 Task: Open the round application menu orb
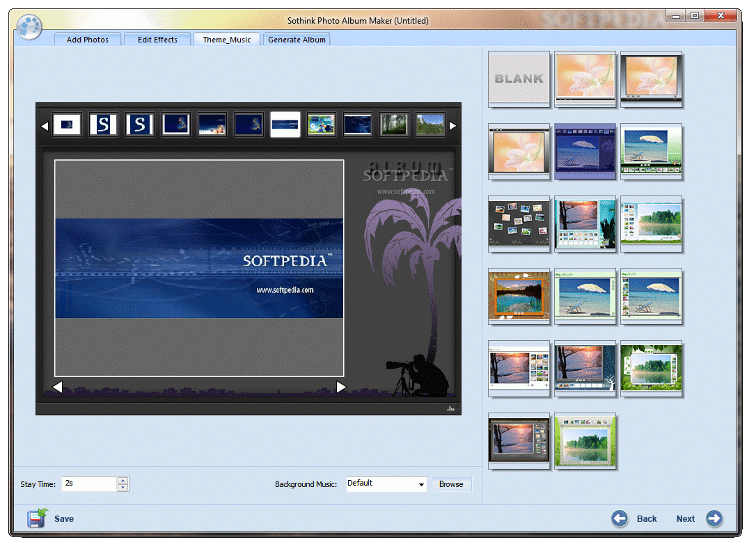[29, 26]
